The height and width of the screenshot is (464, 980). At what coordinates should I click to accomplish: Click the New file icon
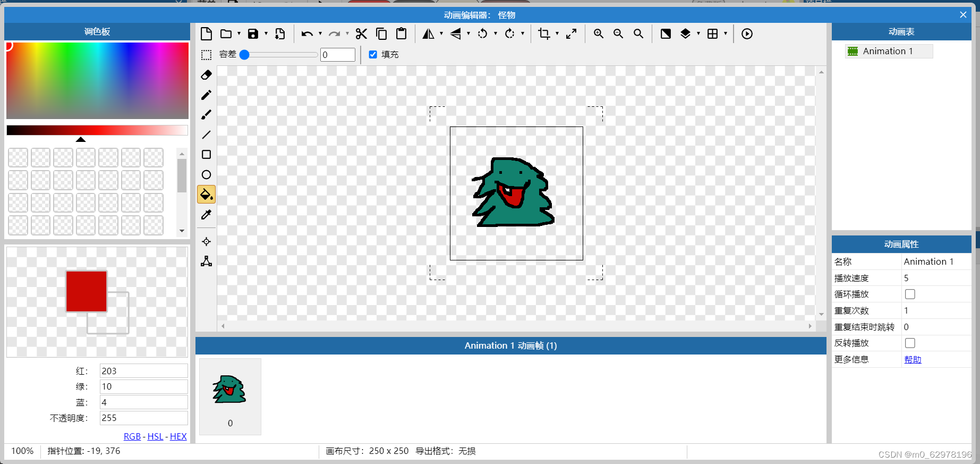207,34
